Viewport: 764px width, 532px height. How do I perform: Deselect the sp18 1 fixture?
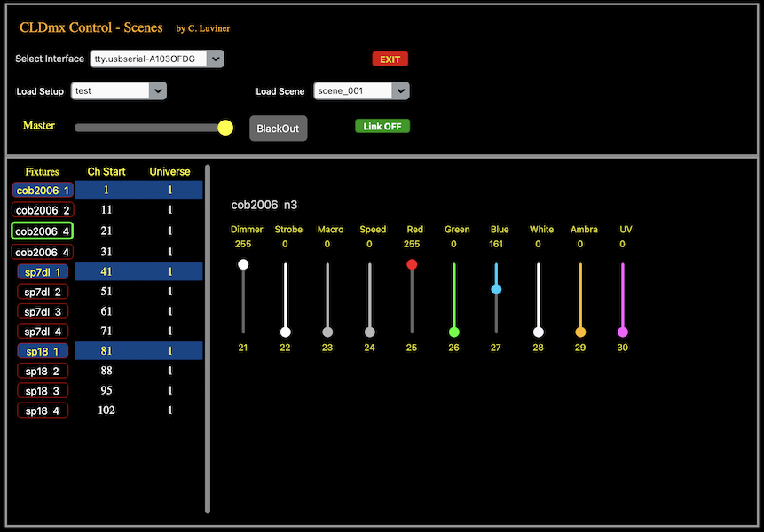click(x=43, y=352)
